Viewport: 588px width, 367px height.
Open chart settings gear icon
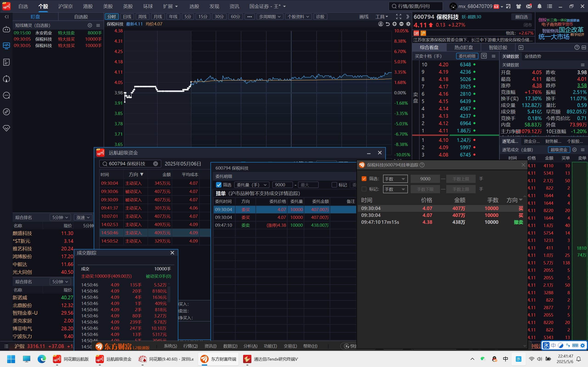(408, 24)
